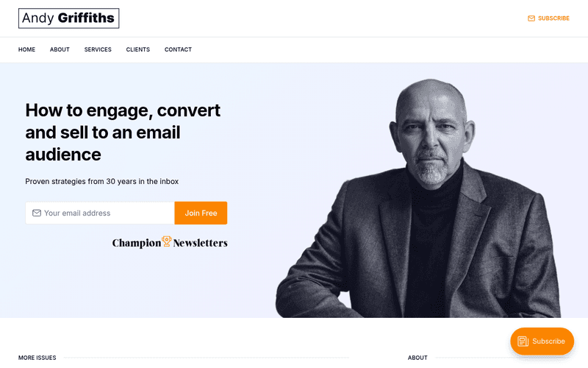
Task: Click the portrait photo of Andy Griffiths
Action: tap(418, 198)
